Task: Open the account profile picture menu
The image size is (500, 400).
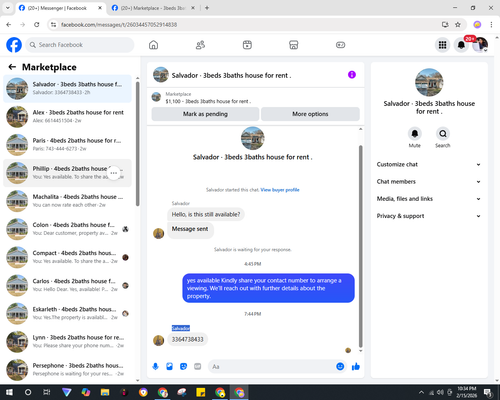Action: point(480,45)
